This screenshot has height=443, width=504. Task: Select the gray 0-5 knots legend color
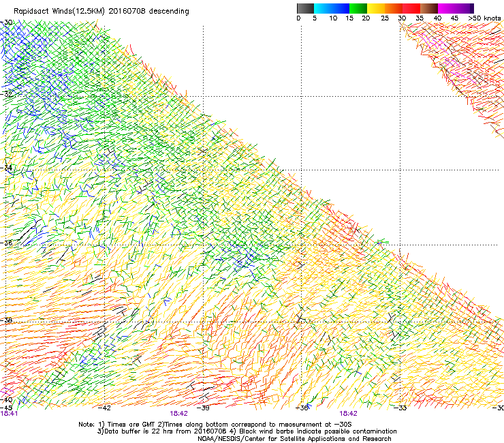click(305, 8)
